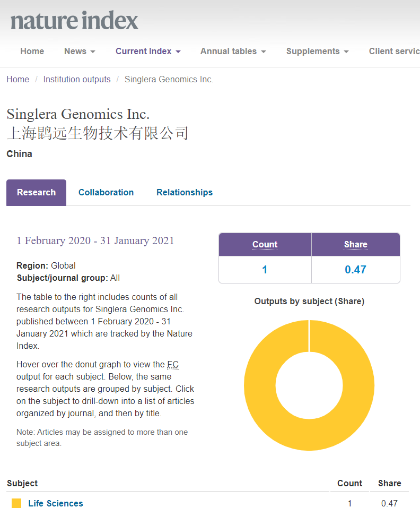
Task: Switch to the Relationships tab
Action: tap(185, 193)
